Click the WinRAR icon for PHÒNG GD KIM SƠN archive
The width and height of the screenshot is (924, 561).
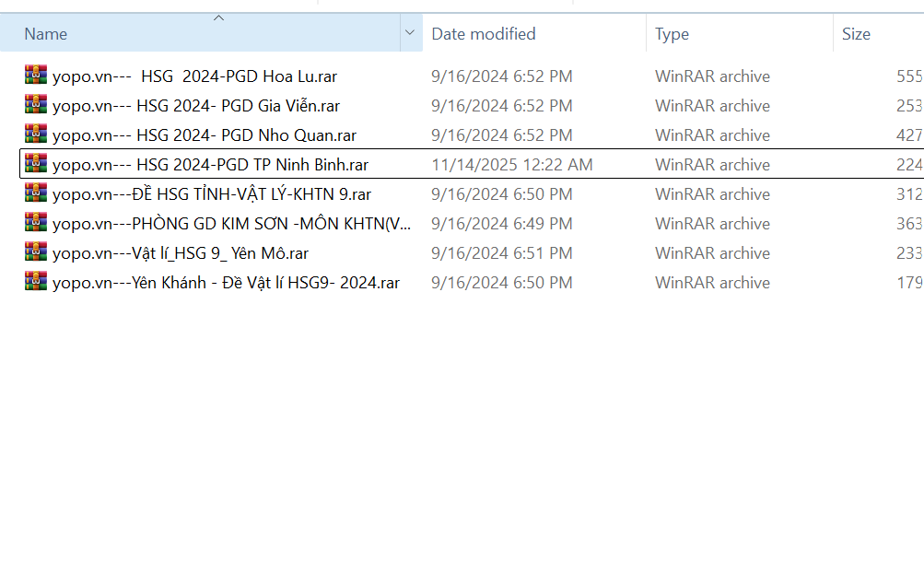point(36,224)
